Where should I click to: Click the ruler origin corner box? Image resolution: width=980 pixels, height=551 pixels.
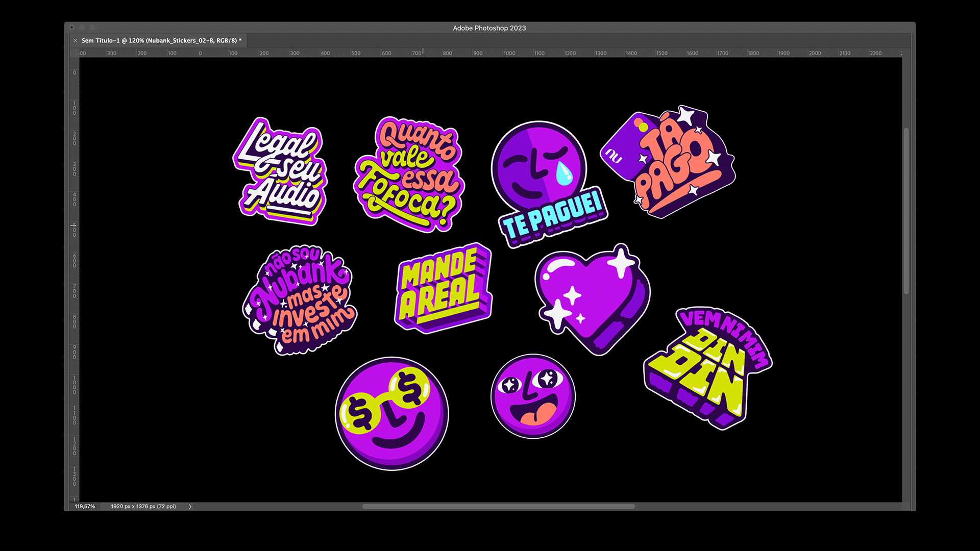pyautogui.click(x=75, y=53)
